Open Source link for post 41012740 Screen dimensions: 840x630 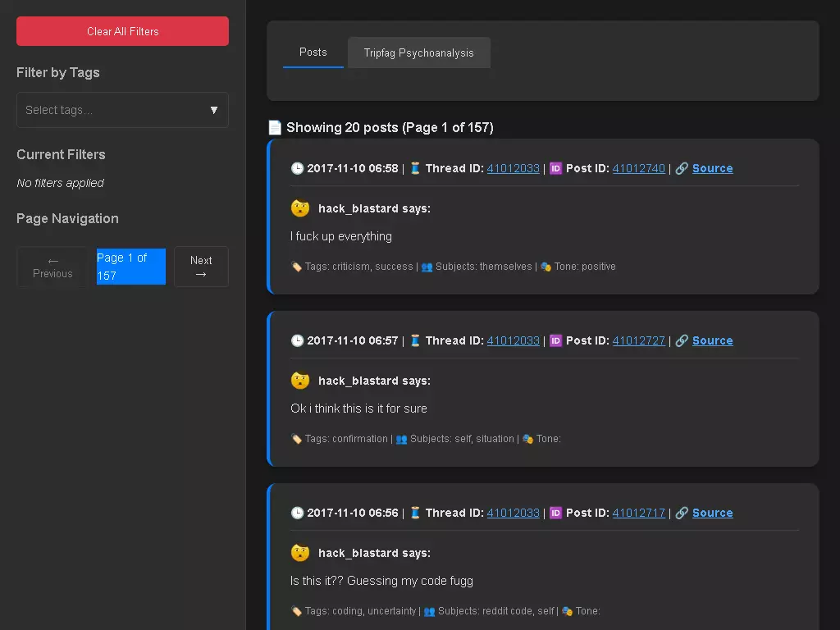click(x=713, y=168)
